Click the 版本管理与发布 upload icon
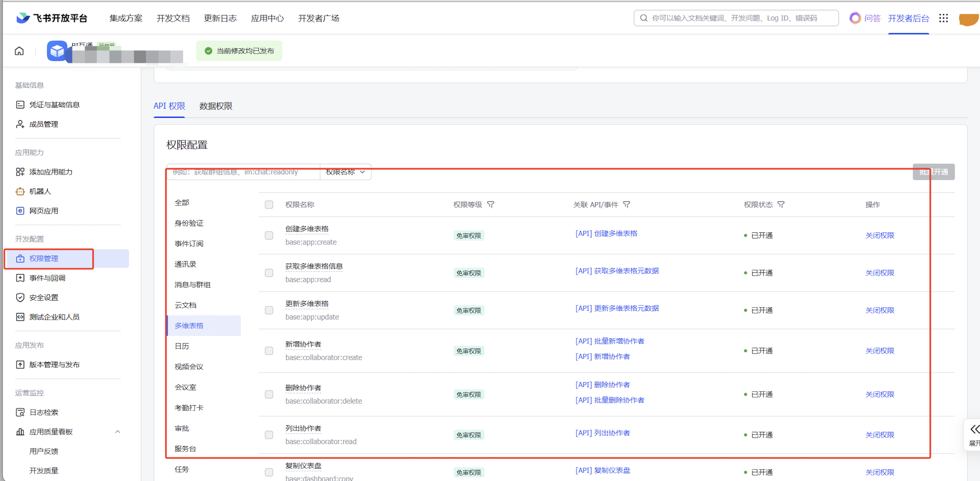This screenshot has height=481, width=980. tap(20, 365)
